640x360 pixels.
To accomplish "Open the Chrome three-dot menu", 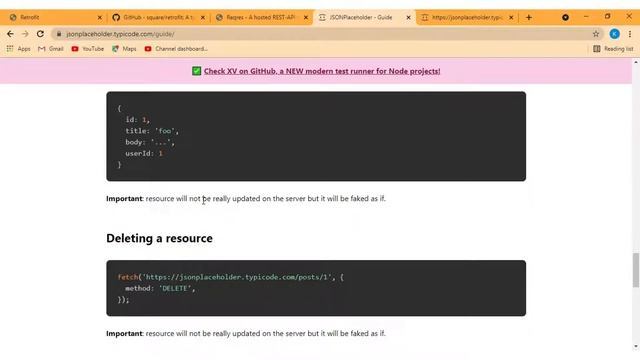I will pyautogui.click(x=630, y=34).
